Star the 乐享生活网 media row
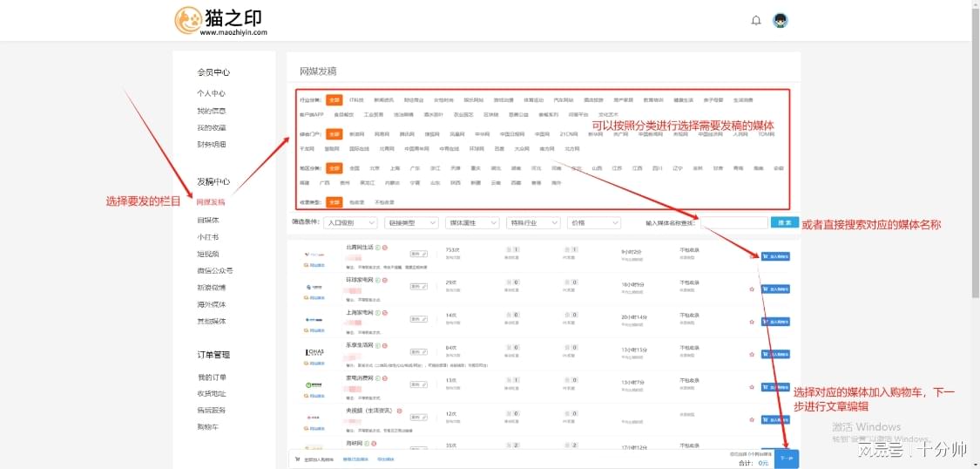Screen dimensions: 980x469 [x=752, y=354]
